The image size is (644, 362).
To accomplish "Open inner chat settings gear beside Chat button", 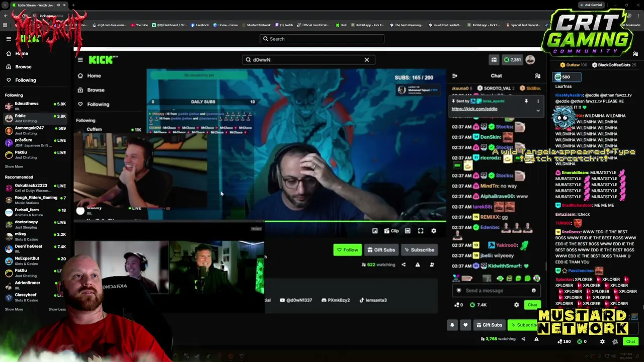I will tap(516, 305).
